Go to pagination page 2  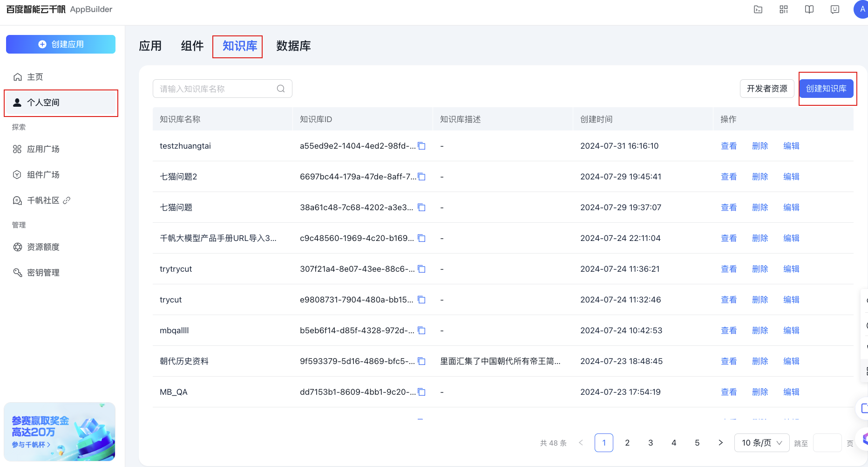pyautogui.click(x=627, y=443)
